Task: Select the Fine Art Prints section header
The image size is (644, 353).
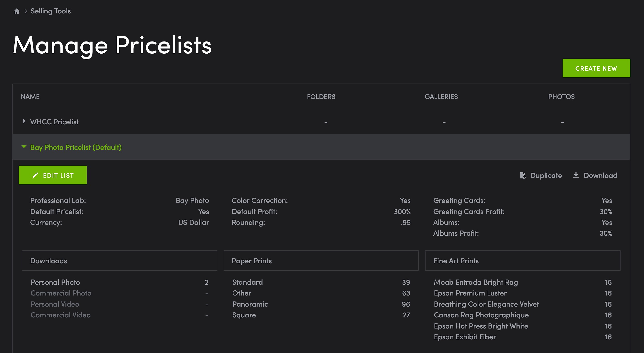Action: 523,261
